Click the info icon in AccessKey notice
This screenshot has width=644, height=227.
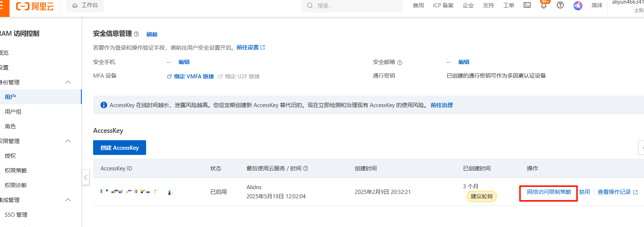(104, 105)
